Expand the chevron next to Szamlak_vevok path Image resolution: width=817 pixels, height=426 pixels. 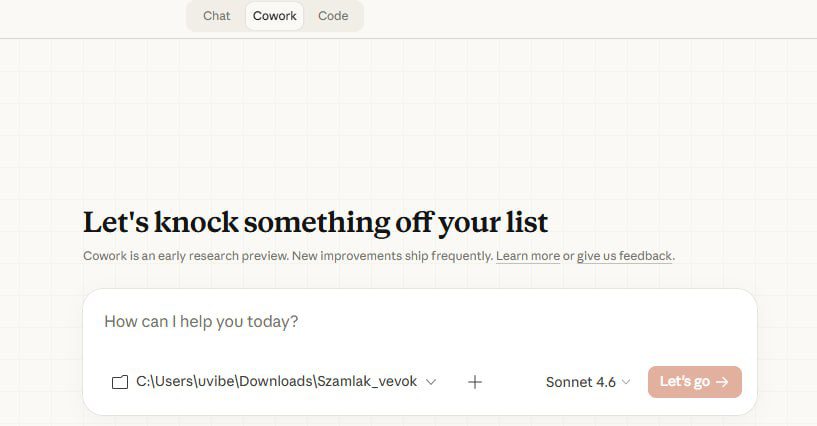click(431, 382)
